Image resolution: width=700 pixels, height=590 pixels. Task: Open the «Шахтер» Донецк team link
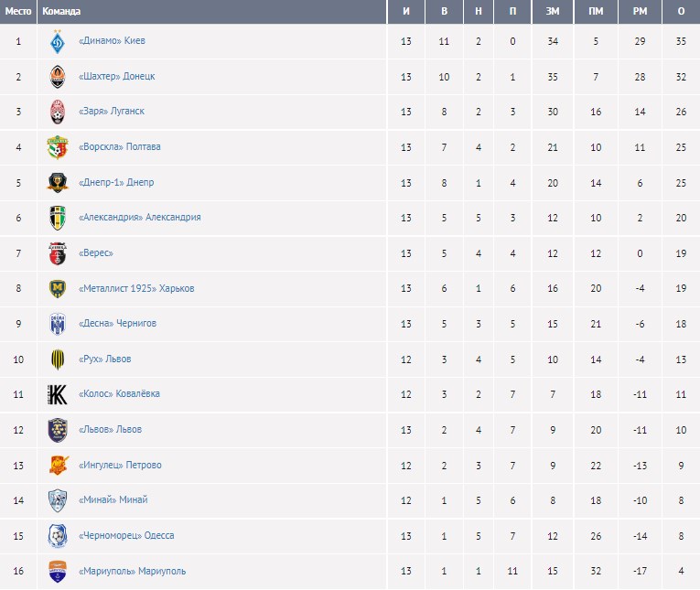coord(117,77)
